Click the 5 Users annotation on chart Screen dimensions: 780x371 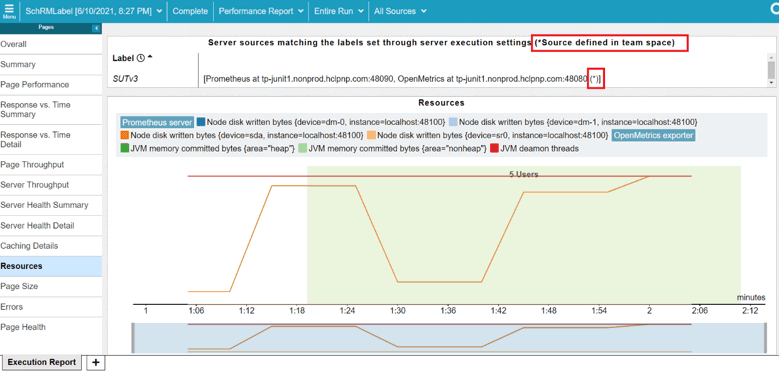pyautogui.click(x=524, y=175)
